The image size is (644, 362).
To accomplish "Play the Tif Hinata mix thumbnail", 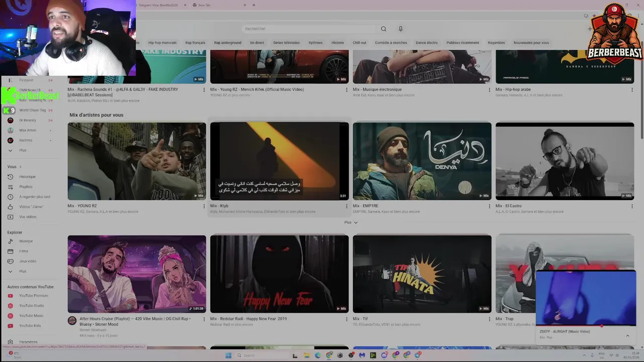I will (422, 274).
